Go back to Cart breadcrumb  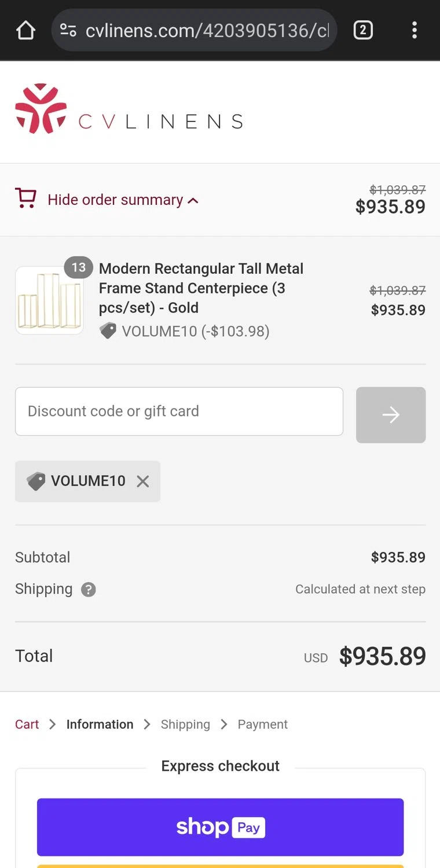27,724
